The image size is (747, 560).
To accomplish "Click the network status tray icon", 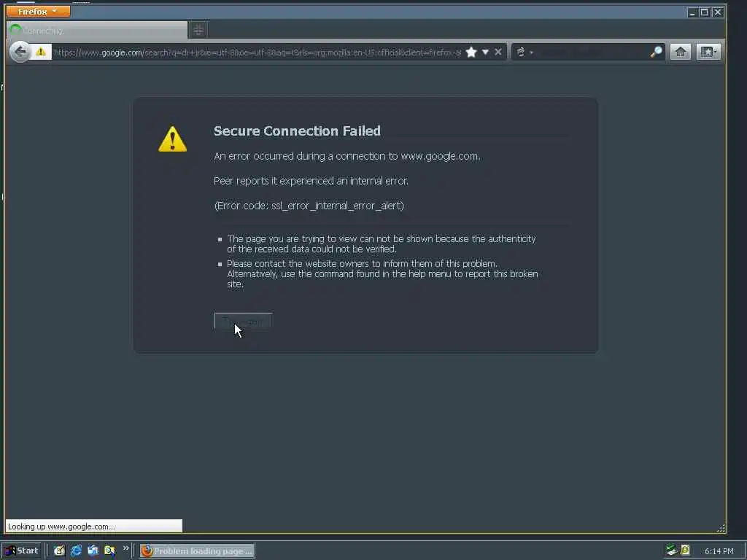I will pyautogui.click(x=672, y=551).
